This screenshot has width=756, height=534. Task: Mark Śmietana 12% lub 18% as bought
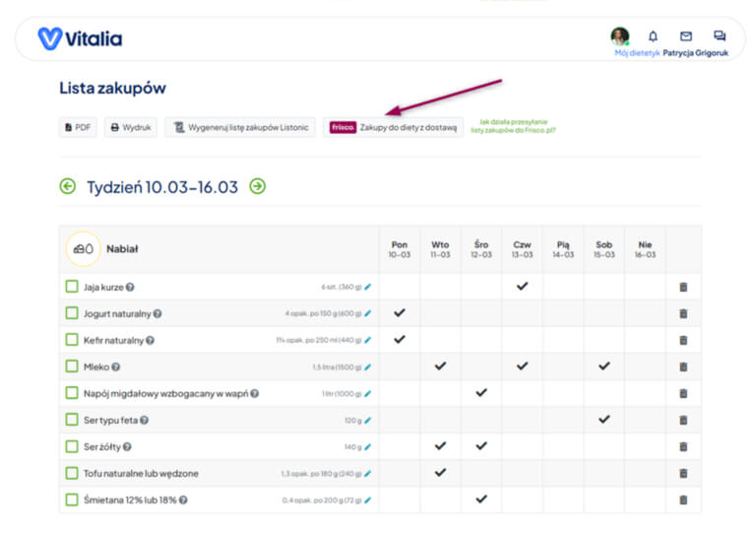point(72,500)
